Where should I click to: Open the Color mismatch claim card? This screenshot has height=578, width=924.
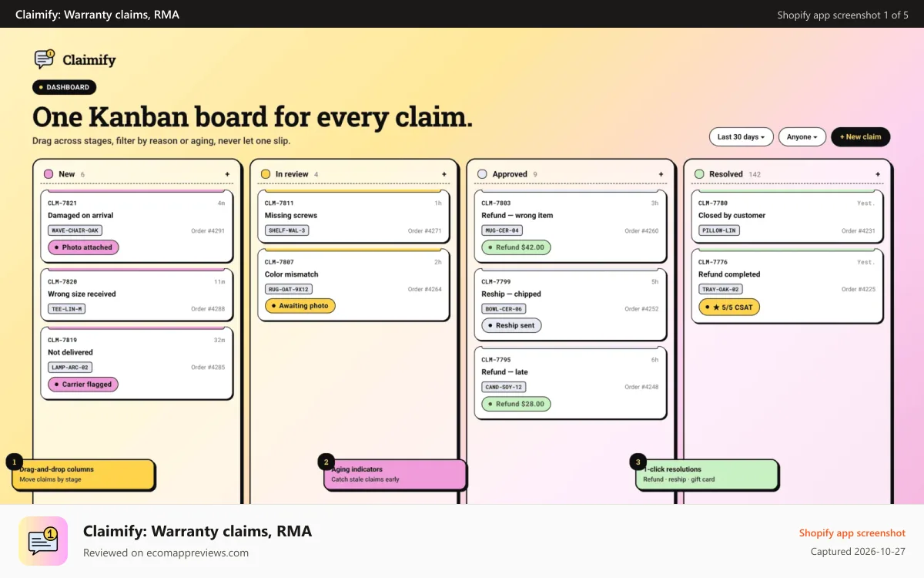pyautogui.click(x=353, y=285)
